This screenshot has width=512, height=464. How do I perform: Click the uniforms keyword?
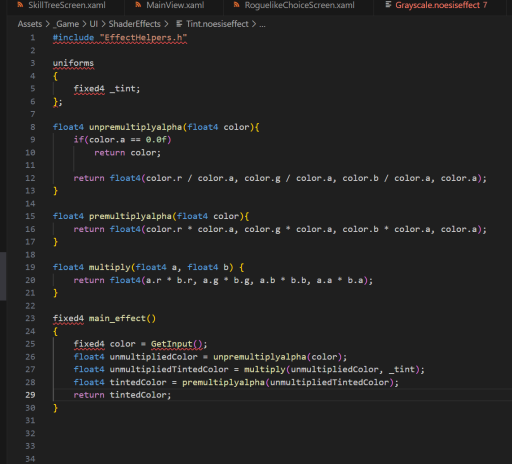(x=73, y=63)
